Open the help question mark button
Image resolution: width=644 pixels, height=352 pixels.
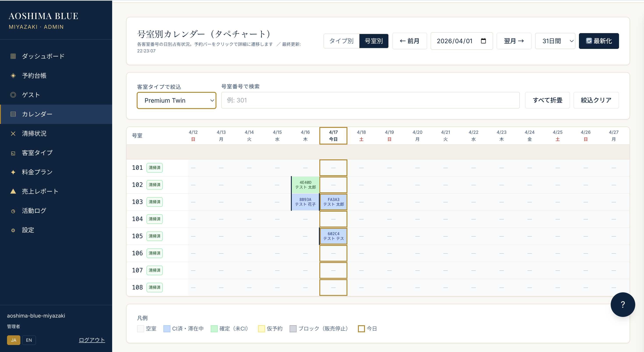click(x=623, y=304)
